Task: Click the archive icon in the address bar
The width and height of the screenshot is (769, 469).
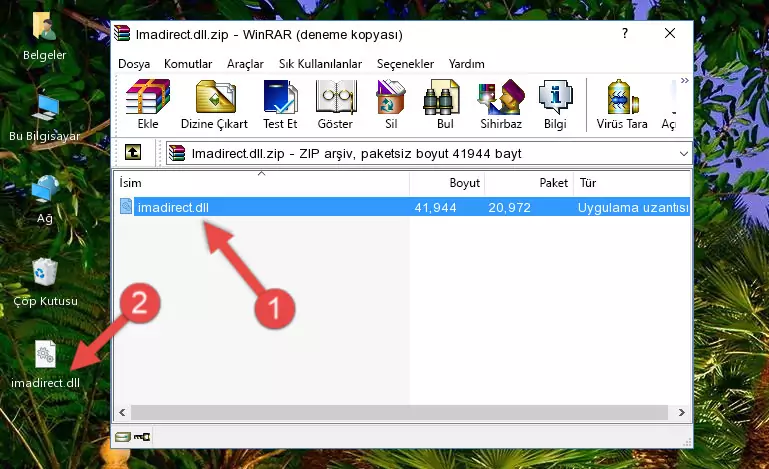Action: click(x=177, y=153)
